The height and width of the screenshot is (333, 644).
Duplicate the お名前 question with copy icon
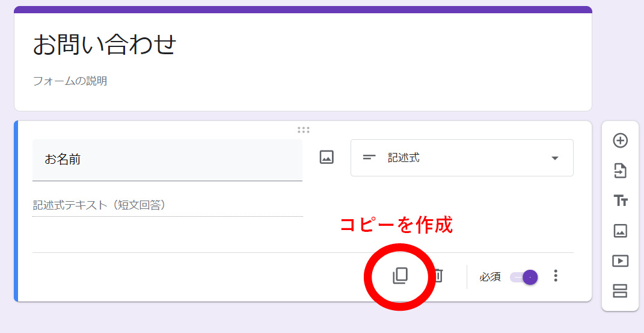click(x=400, y=275)
